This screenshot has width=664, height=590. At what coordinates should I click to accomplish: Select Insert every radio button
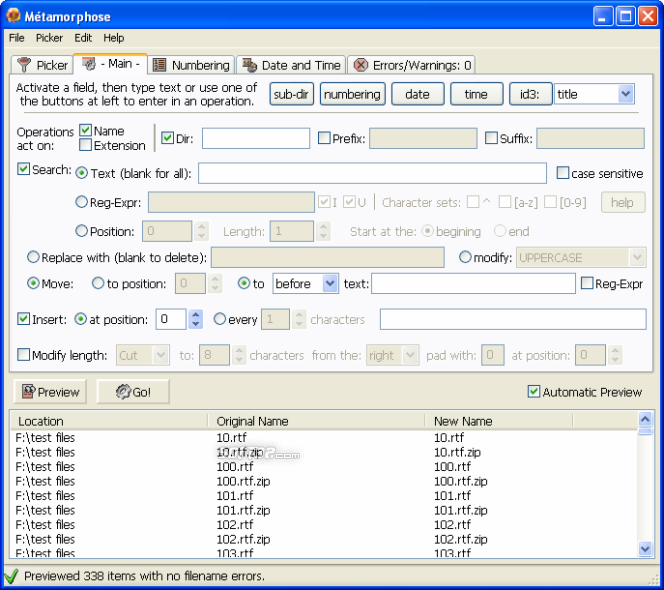[219, 319]
